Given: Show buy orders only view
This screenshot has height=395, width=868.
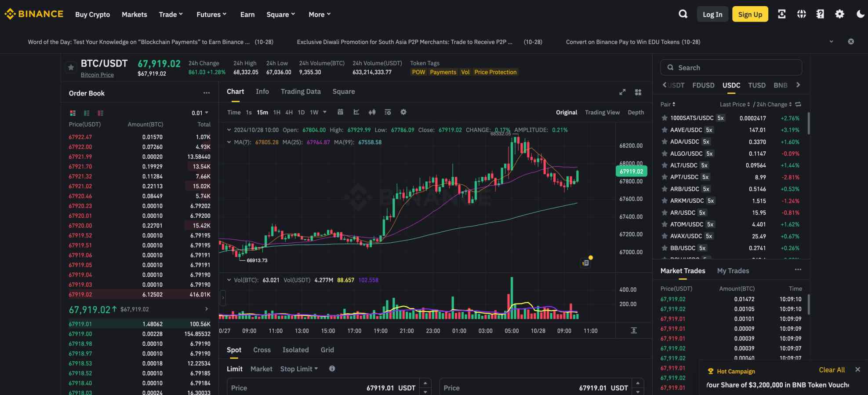Looking at the screenshot, I should click(87, 113).
